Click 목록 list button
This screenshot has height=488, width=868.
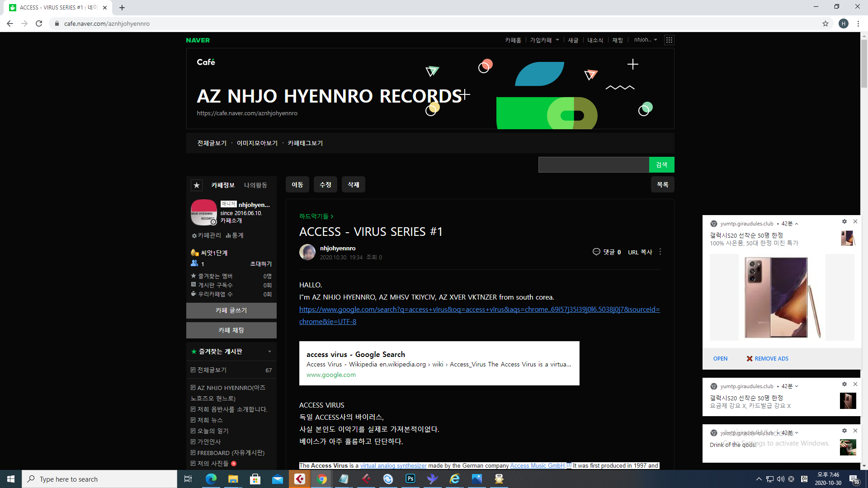coord(663,185)
